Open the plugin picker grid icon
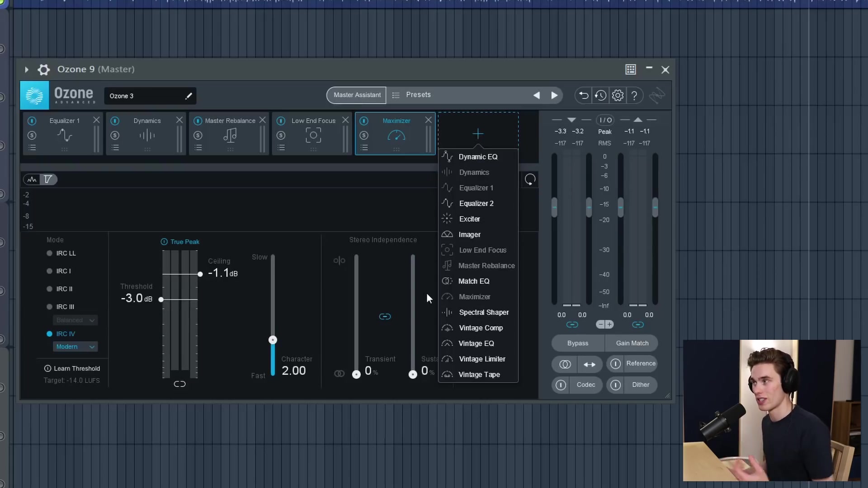 pyautogui.click(x=631, y=70)
